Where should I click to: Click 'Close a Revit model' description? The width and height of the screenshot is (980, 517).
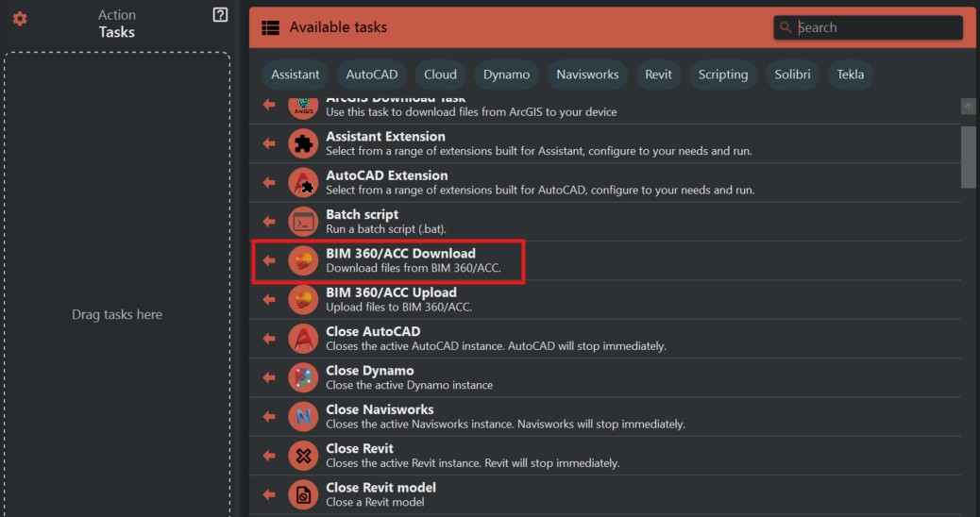pyautogui.click(x=375, y=502)
